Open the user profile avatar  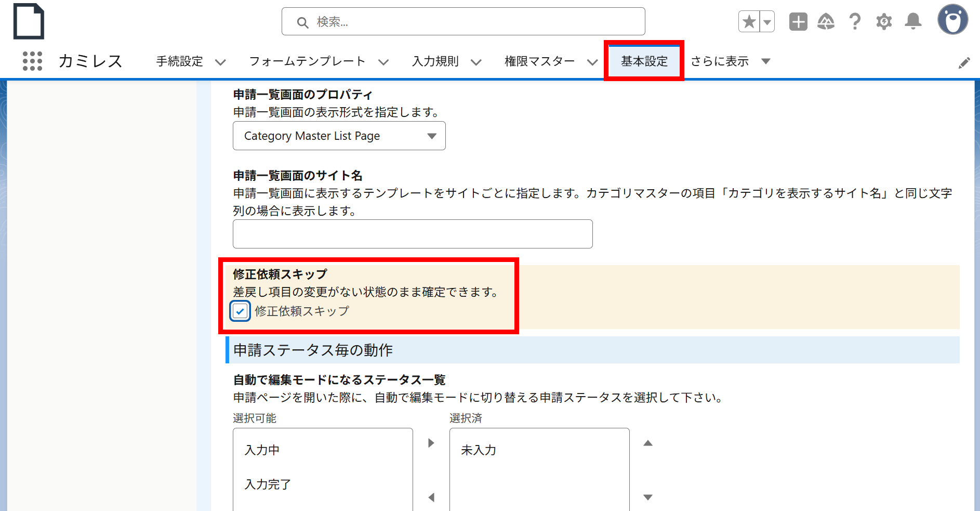952,20
